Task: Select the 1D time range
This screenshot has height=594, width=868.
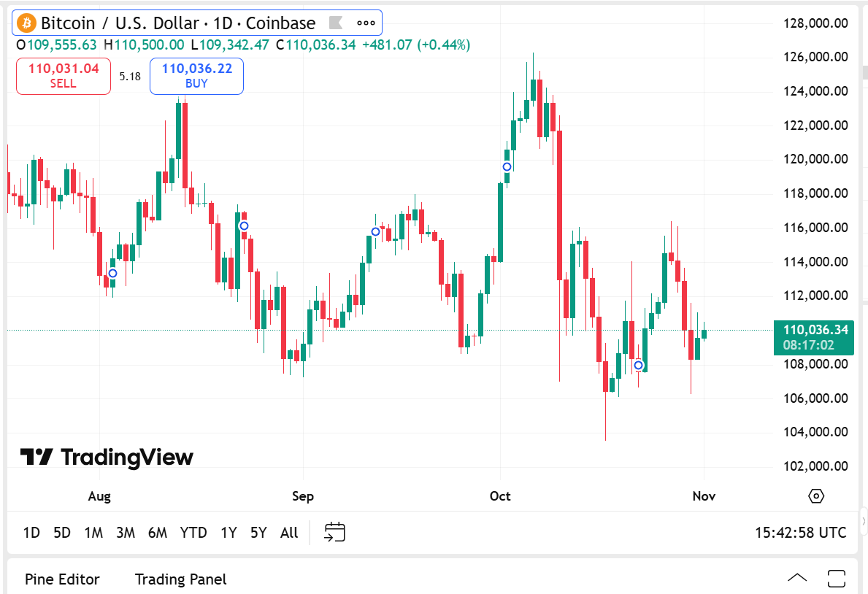Action: point(31,533)
